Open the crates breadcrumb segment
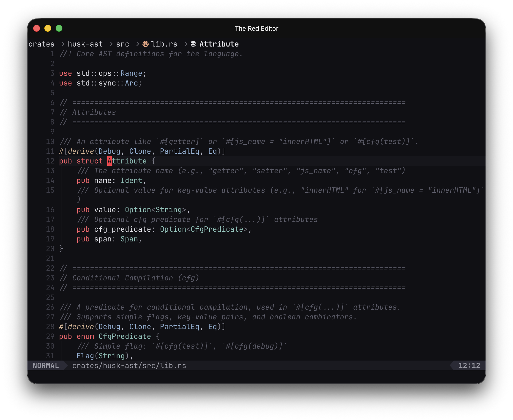 click(41, 44)
